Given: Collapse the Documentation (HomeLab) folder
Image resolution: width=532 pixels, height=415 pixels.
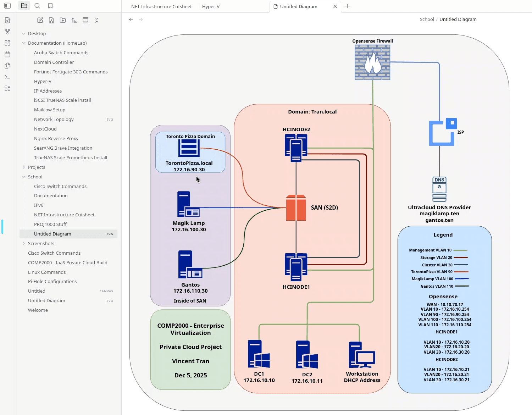Looking at the screenshot, I should (24, 43).
